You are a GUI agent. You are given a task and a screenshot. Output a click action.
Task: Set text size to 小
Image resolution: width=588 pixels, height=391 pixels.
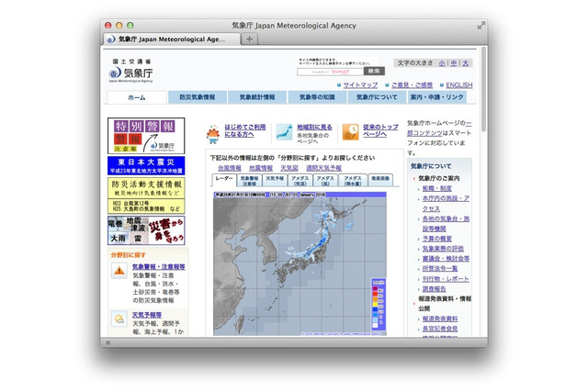pyautogui.click(x=442, y=63)
